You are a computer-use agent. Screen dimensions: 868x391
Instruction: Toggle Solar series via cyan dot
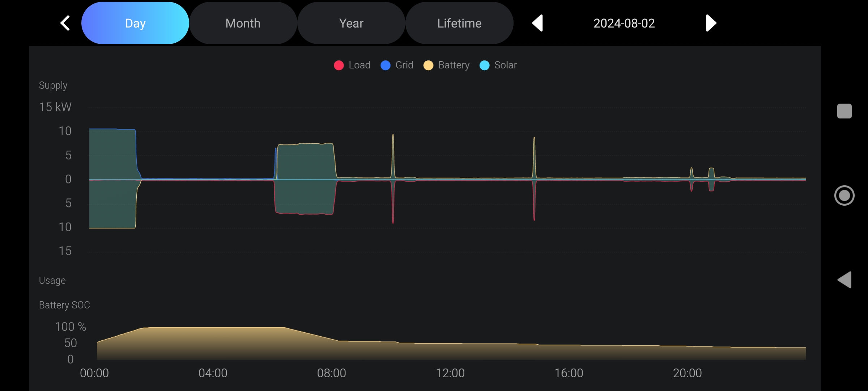tap(484, 65)
